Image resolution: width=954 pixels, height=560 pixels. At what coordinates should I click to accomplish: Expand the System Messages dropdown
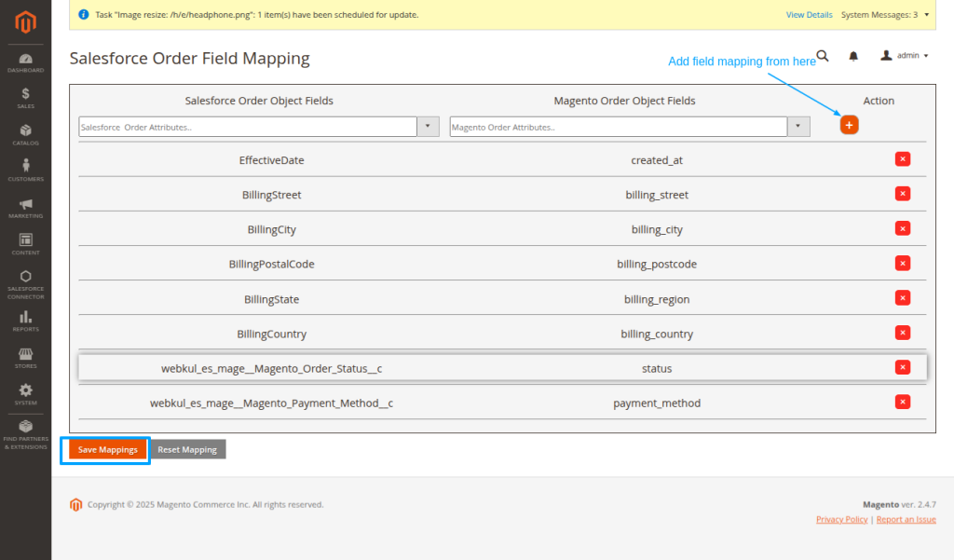point(885,15)
